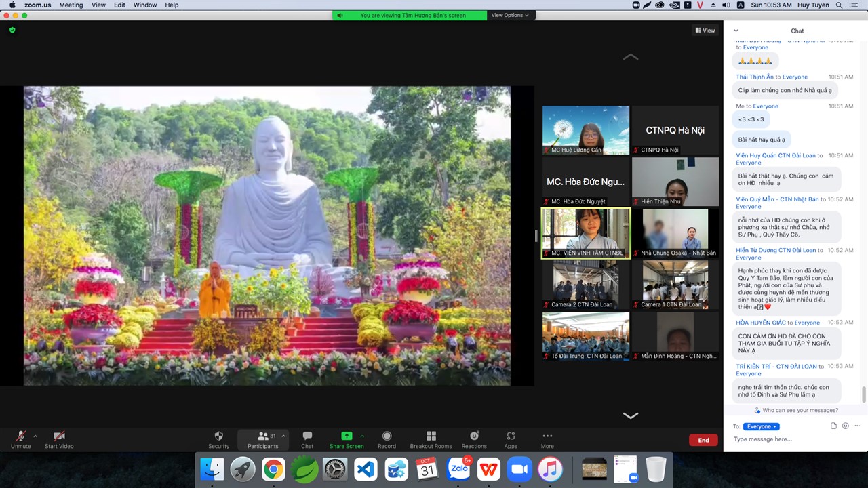The height and width of the screenshot is (488, 868).
Task: Open the Trash in the Dock
Action: point(656,469)
